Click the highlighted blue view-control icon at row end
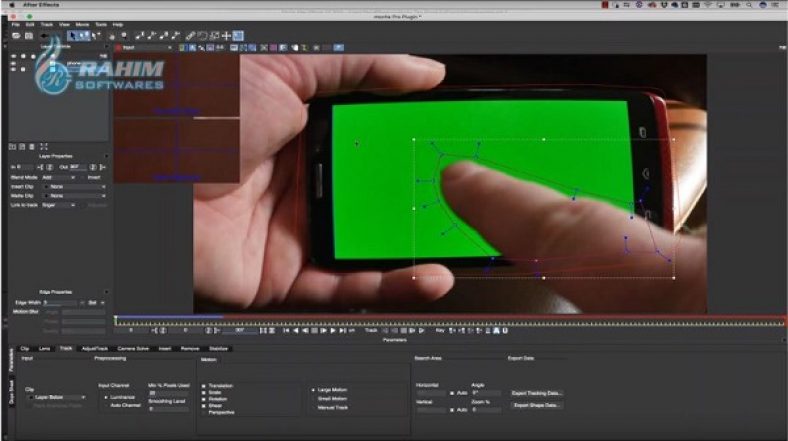The width and height of the screenshot is (788, 441). 339,48
